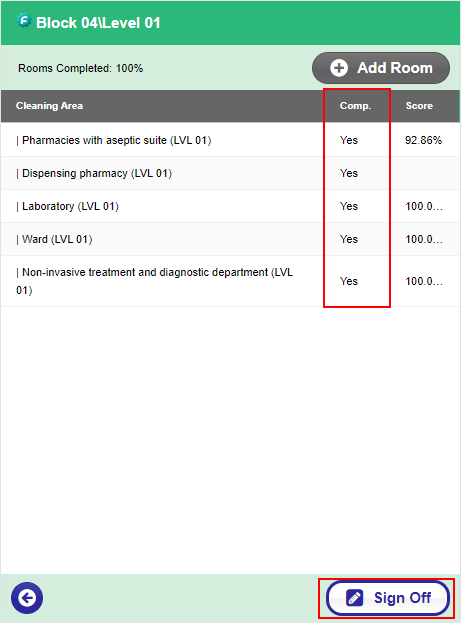
Task: Click the 92.86% score for Pharmacies
Action: click(423, 140)
